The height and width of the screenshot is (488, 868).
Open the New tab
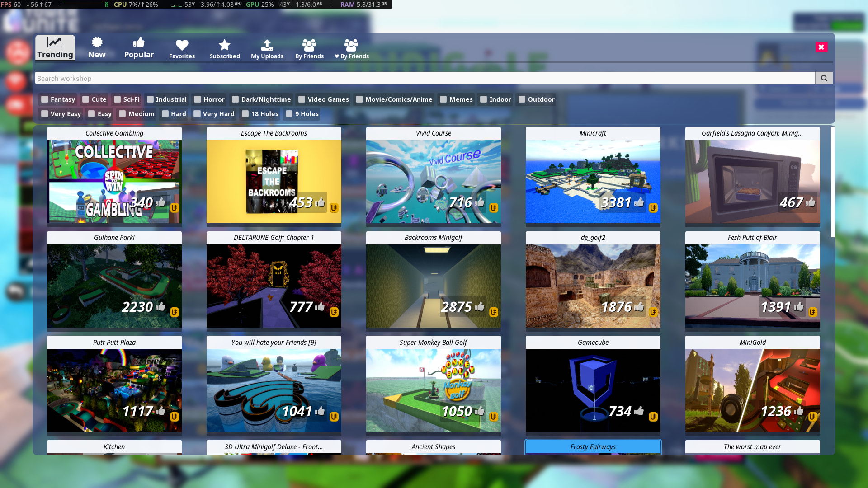click(x=97, y=48)
